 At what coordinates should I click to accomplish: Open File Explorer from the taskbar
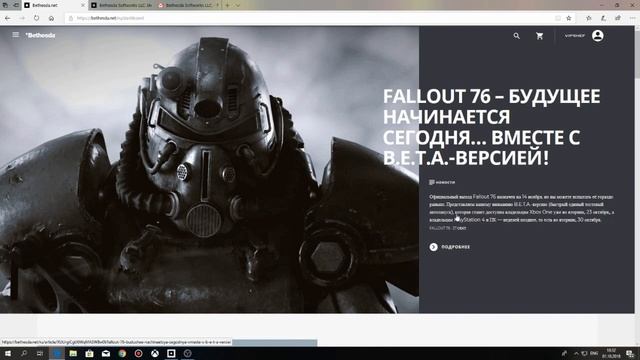tap(73, 353)
